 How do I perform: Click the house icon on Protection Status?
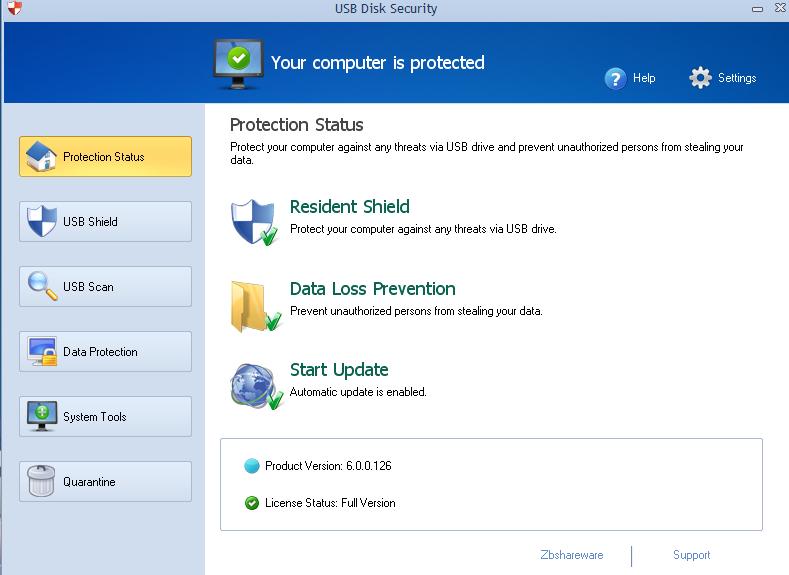click(x=41, y=156)
